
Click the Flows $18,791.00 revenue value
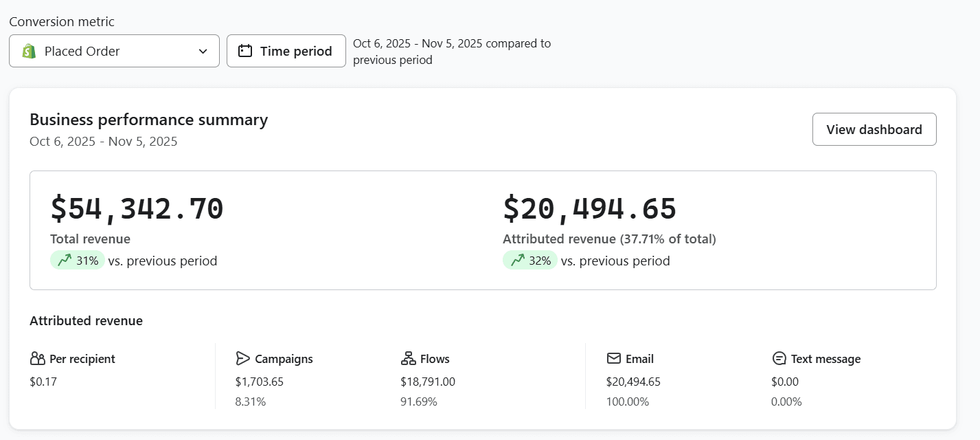coord(427,382)
